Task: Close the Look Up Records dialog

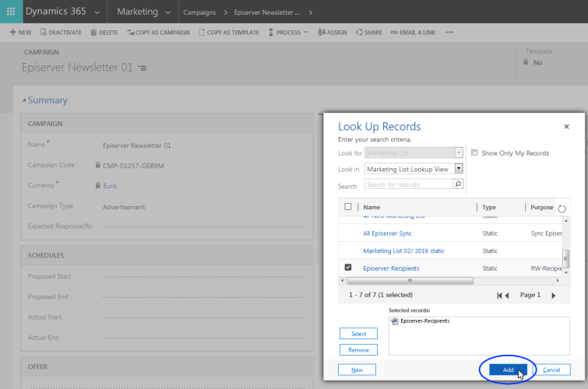Action: point(567,127)
